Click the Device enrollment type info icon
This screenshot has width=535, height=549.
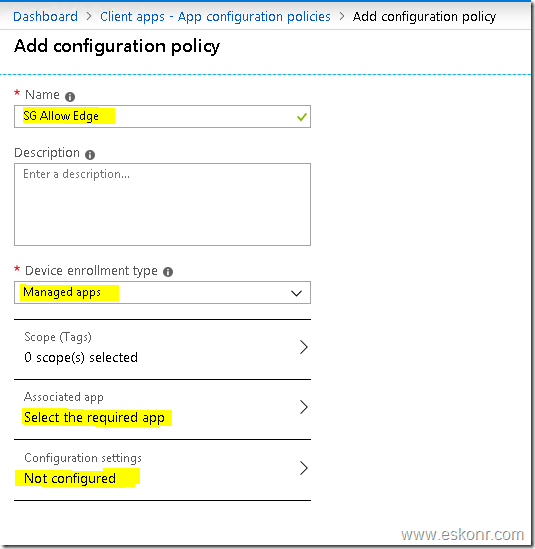tap(168, 272)
